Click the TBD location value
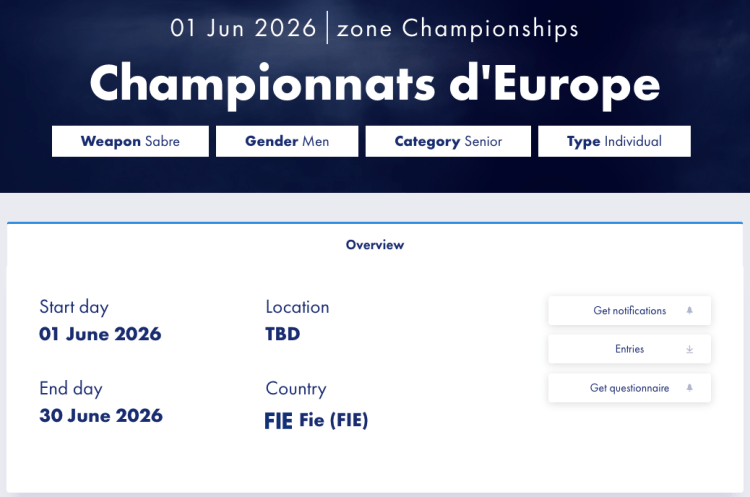This screenshot has height=497, width=750. [283, 334]
